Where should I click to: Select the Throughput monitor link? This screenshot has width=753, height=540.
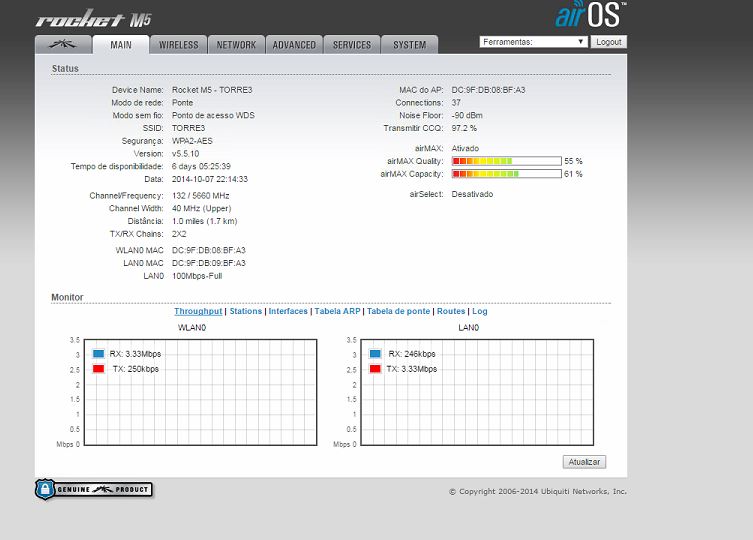click(198, 311)
